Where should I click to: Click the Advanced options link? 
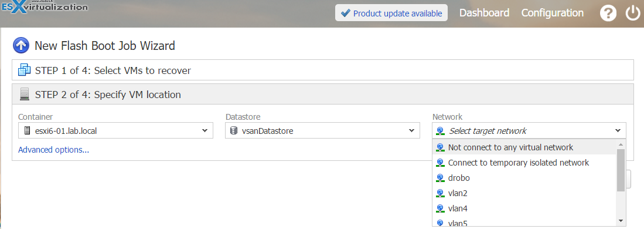click(x=53, y=150)
